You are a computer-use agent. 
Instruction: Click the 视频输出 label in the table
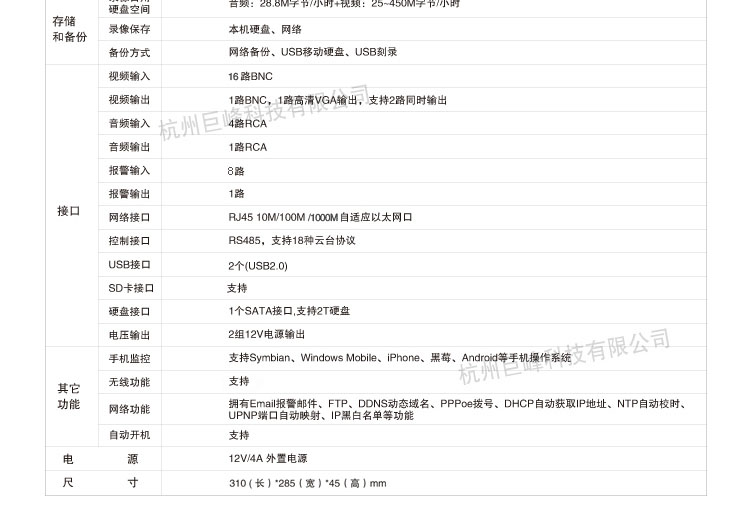click(129, 100)
